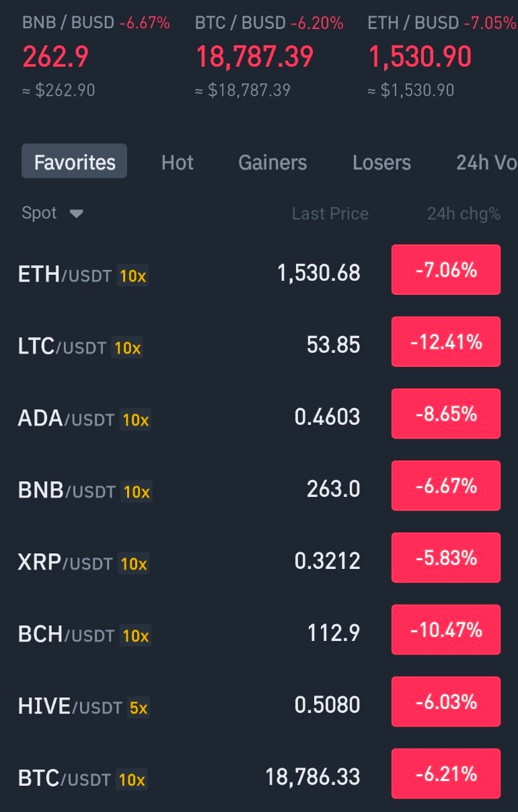Click the 10x margin tag on BNB/USDT
This screenshot has width=518, height=812.
pos(137,492)
